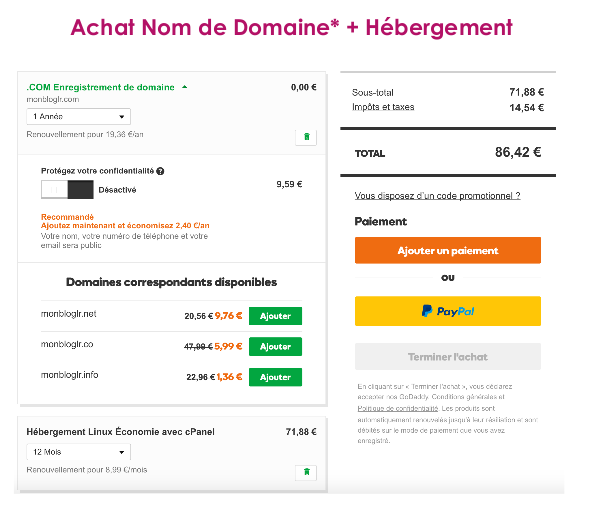Delete the .COM domain registration item
The width and height of the screenshot is (602, 510).
click(306, 137)
